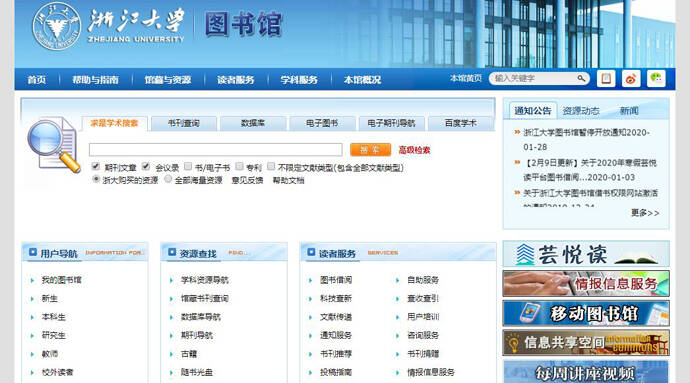This screenshot has height=383, width=690.
Task: Check the 不限定文献类型 checkbox
Action: 271,166
